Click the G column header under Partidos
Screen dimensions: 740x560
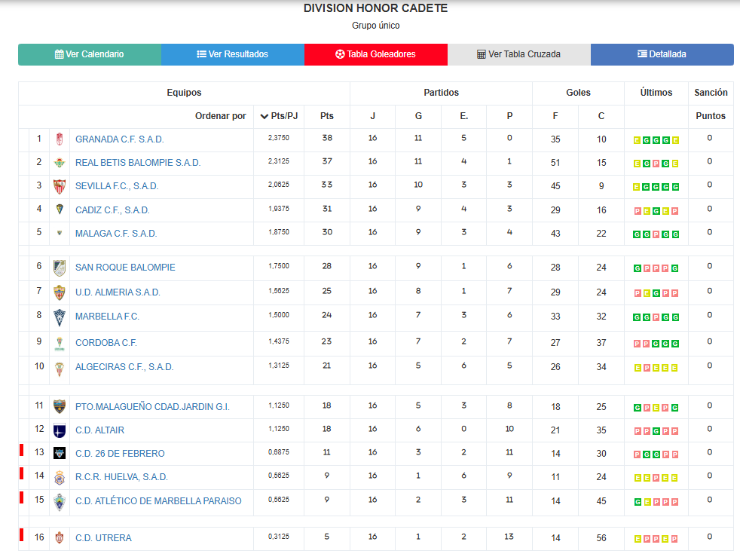click(x=418, y=116)
